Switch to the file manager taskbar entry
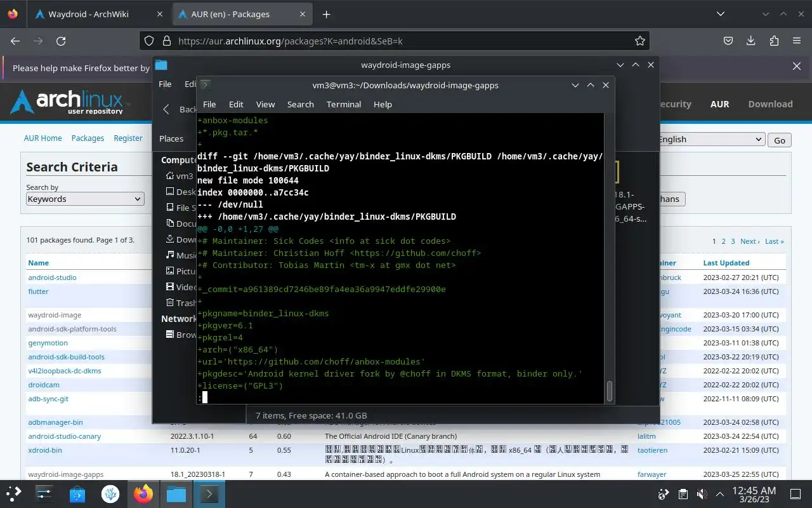The height and width of the screenshot is (508, 812). [x=176, y=493]
